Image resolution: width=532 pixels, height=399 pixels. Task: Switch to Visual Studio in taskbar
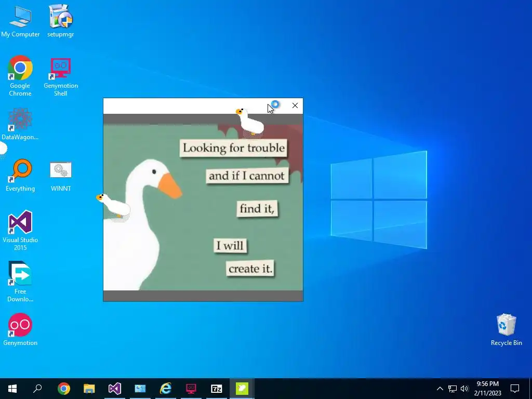point(115,389)
